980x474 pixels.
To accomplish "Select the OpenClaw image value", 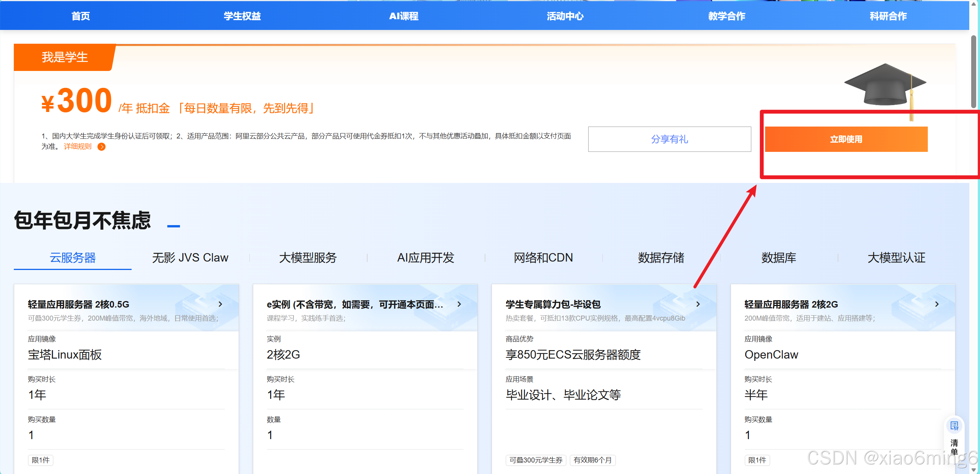I will click(x=771, y=355).
